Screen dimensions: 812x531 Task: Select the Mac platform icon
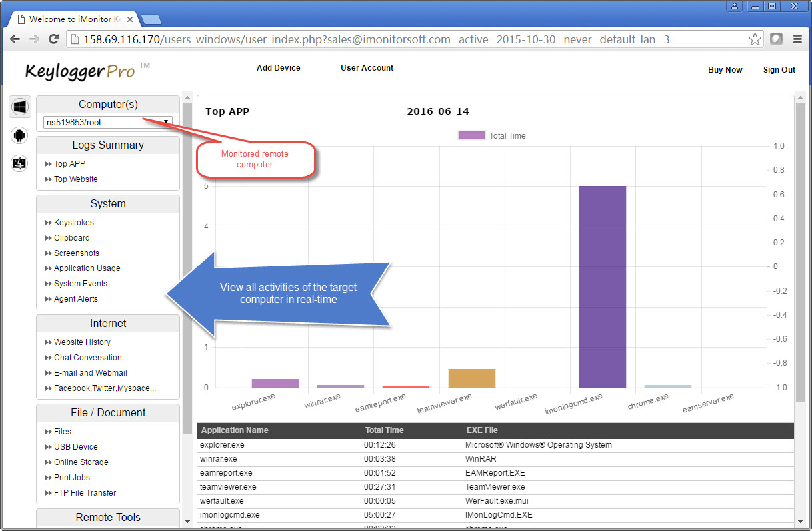(x=20, y=163)
